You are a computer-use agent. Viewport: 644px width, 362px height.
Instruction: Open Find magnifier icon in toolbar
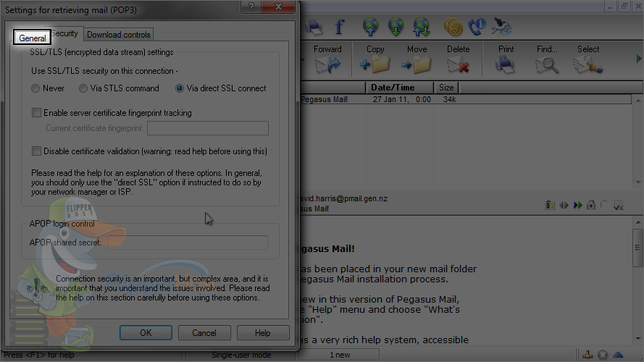point(547,65)
